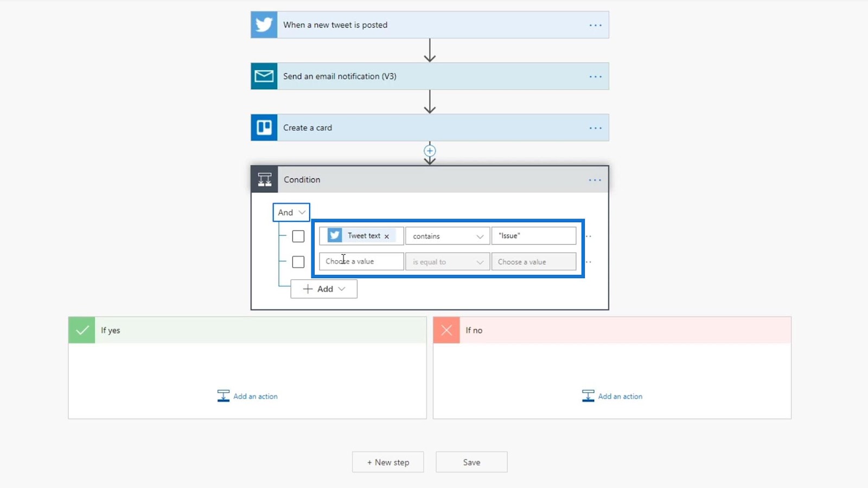The width and height of the screenshot is (868, 488).
Task: Open the And logical operator dropdown
Action: (x=291, y=213)
